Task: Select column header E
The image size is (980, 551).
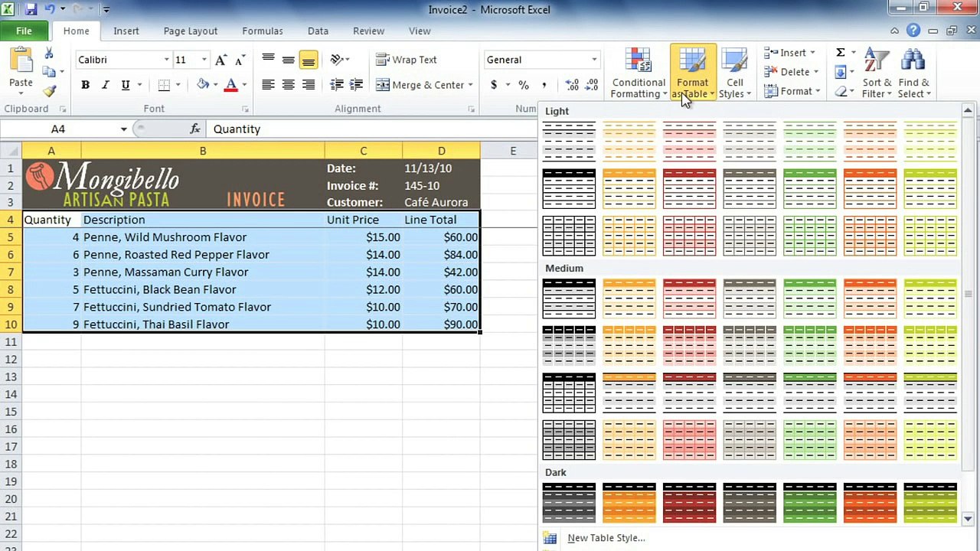Action: pos(513,151)
